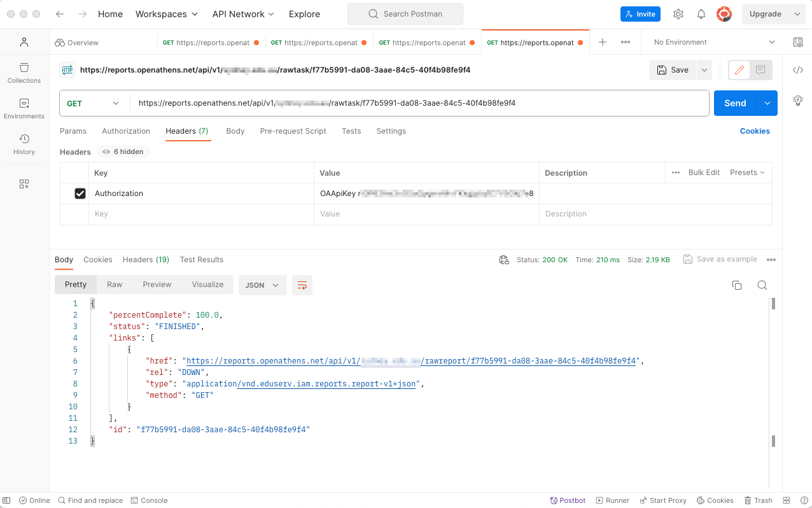Image resolution: width=812 pixels, height=508 pixels.
Task: Switch to the Tests tab
Action: pyautogui.click(x=351, y=131)
